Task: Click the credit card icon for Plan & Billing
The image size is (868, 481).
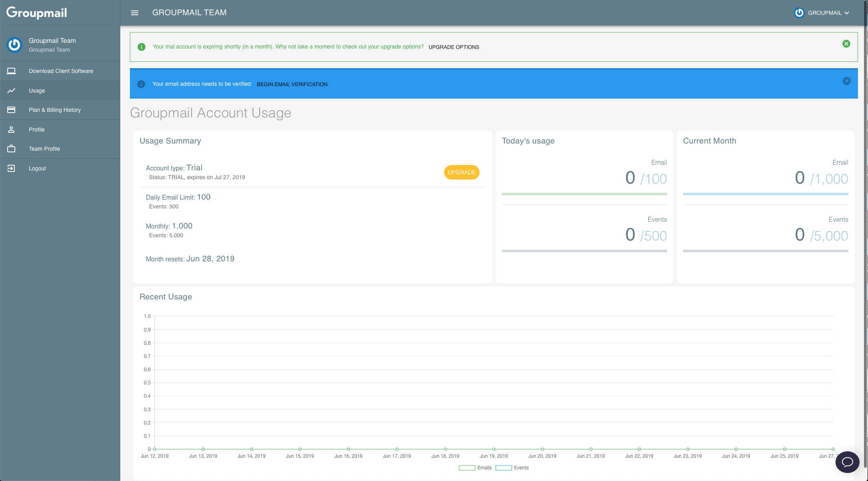Action: [x=11, y=110]
